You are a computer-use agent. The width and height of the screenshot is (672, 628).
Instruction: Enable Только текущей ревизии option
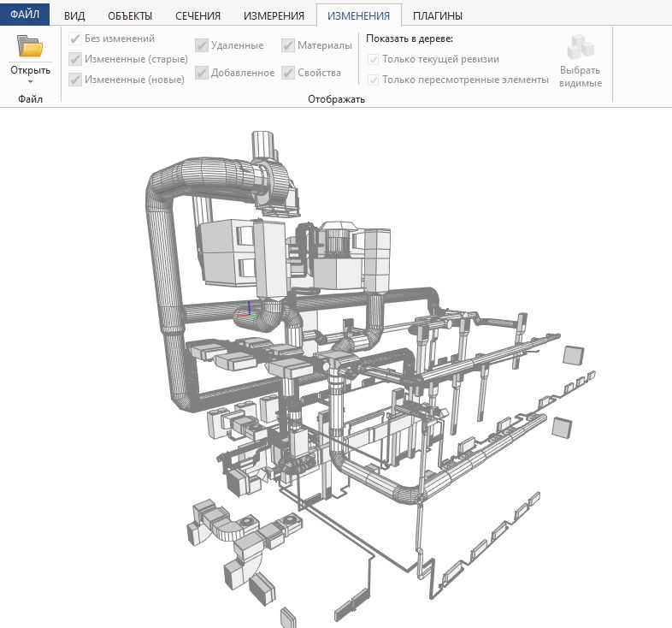point(374,59)
